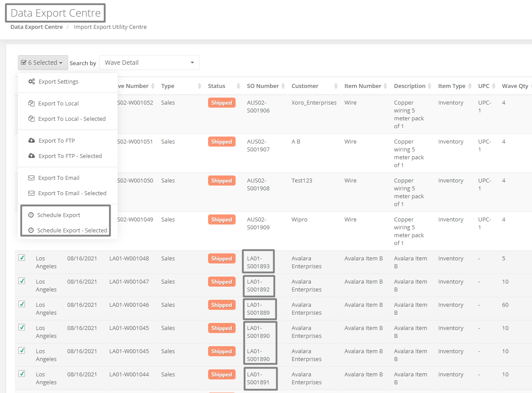
Task: Open the Data Export Centre breadcrumb link
Action: (37, 27)
